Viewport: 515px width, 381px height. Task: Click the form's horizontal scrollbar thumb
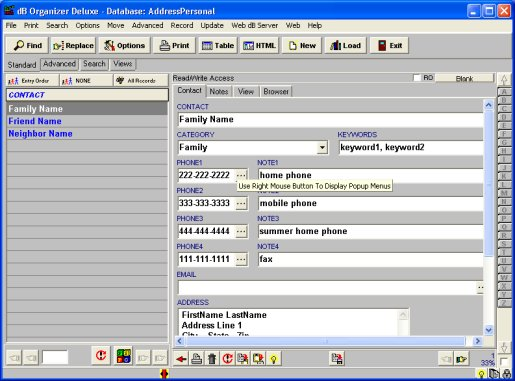[326, 341]
